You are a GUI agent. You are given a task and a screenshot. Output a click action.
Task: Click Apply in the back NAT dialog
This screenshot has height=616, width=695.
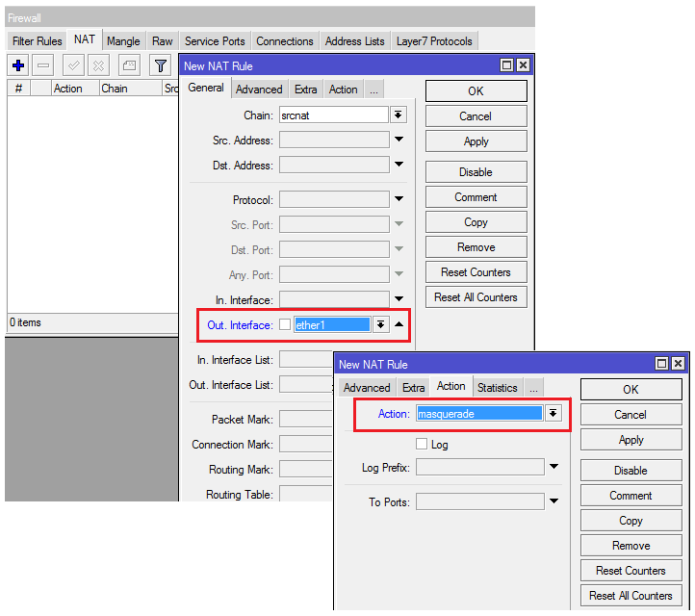coord(476,141)
